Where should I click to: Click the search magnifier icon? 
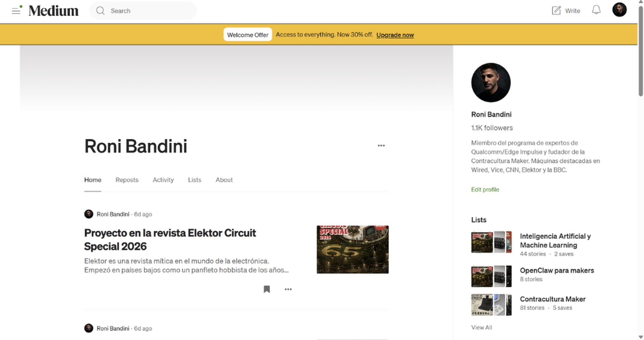click(x=100, y=11)
